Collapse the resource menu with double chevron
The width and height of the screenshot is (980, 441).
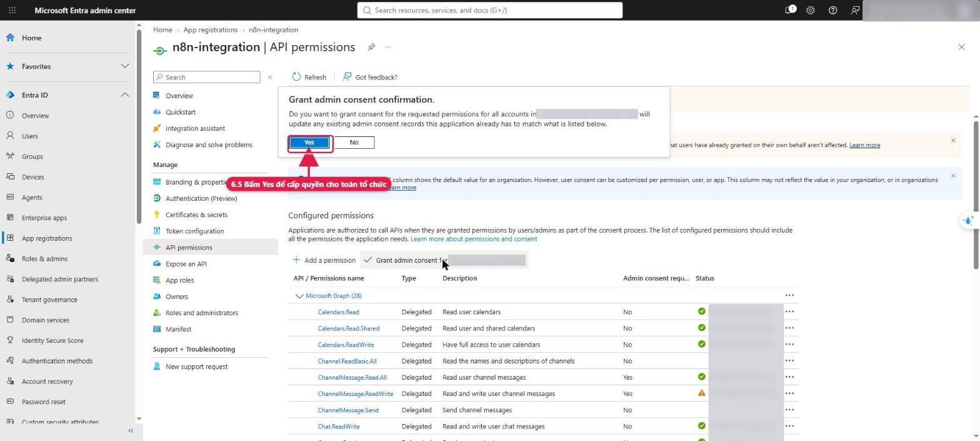pos(270,77)
